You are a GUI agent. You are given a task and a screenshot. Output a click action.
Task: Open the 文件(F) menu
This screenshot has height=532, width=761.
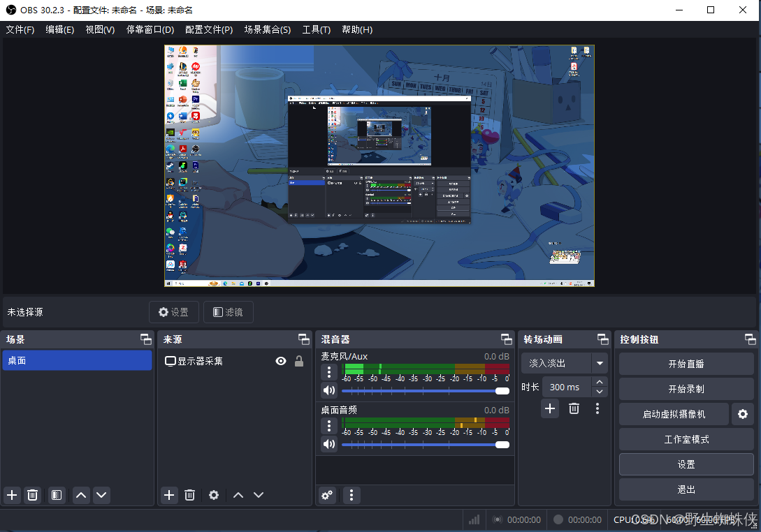pyautogui.click(x=20, y=29)
